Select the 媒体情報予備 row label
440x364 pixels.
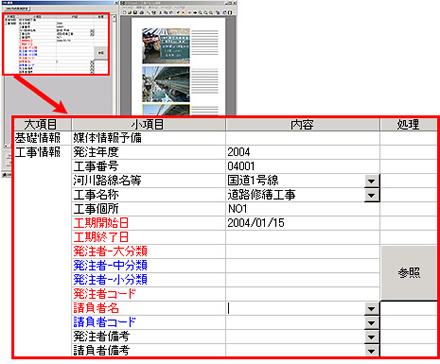107,138
